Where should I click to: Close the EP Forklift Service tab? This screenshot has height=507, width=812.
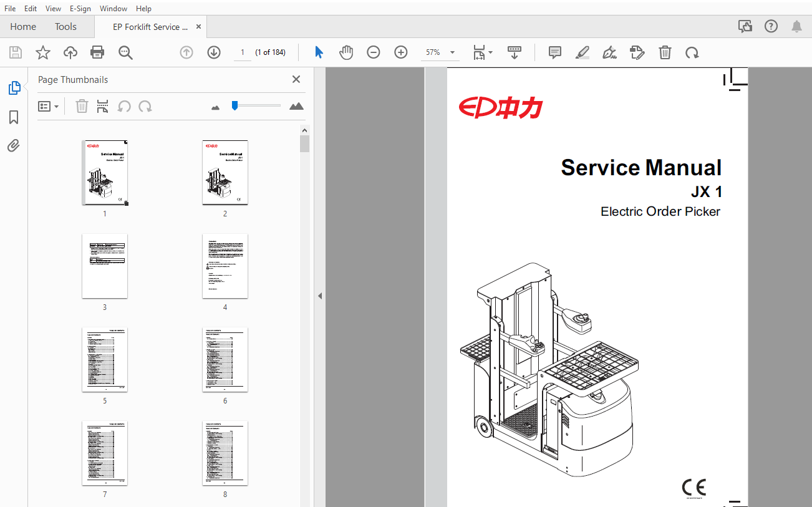tap(199, 27)
